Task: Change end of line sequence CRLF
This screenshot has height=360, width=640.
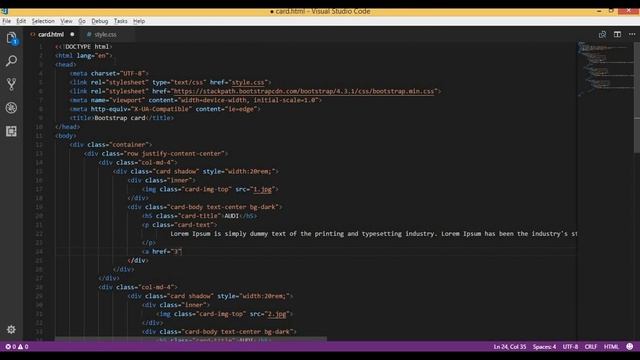Action: click(x=591, y=347)
